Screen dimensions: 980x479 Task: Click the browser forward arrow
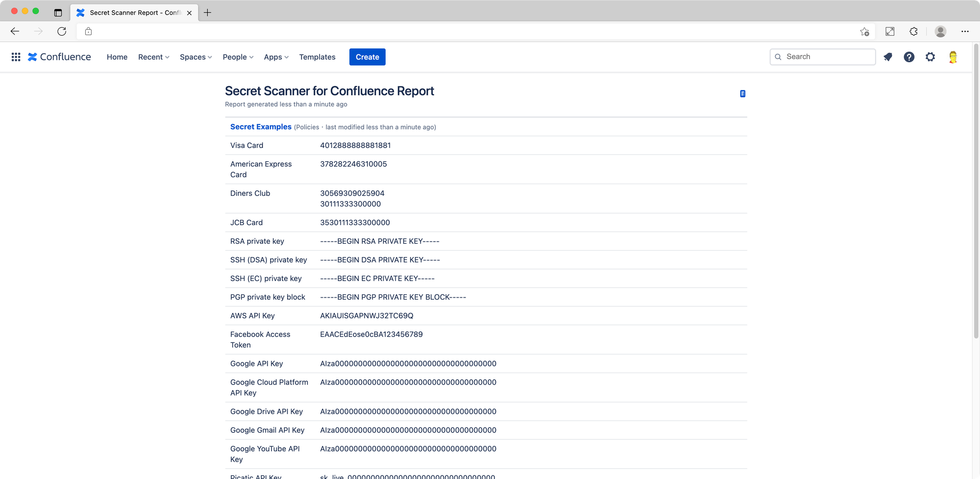tap(38, 31)
